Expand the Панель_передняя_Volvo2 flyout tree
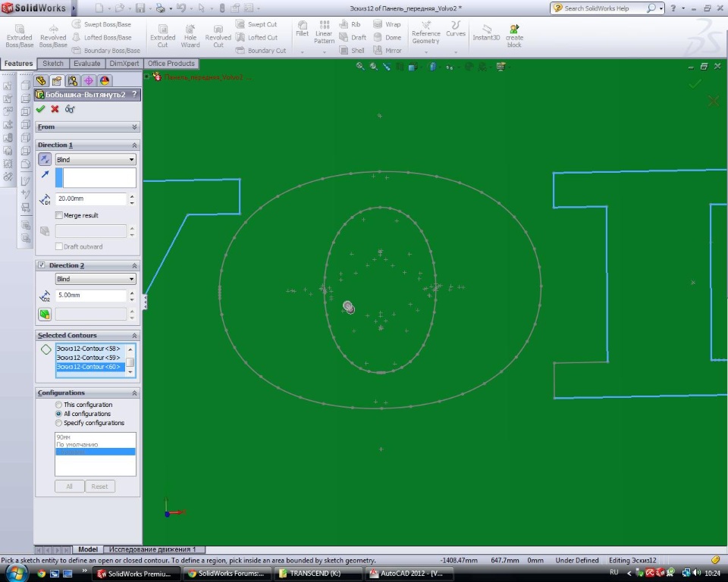 [x=146, y=77]
